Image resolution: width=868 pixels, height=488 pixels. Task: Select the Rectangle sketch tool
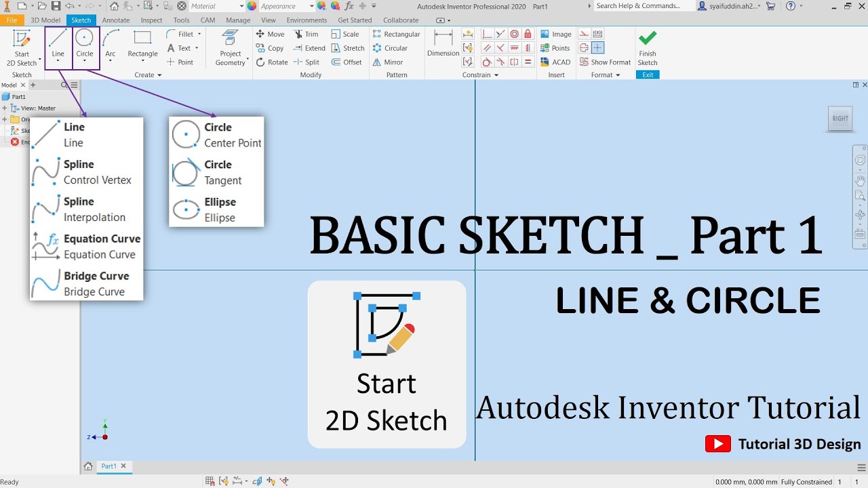142,43
